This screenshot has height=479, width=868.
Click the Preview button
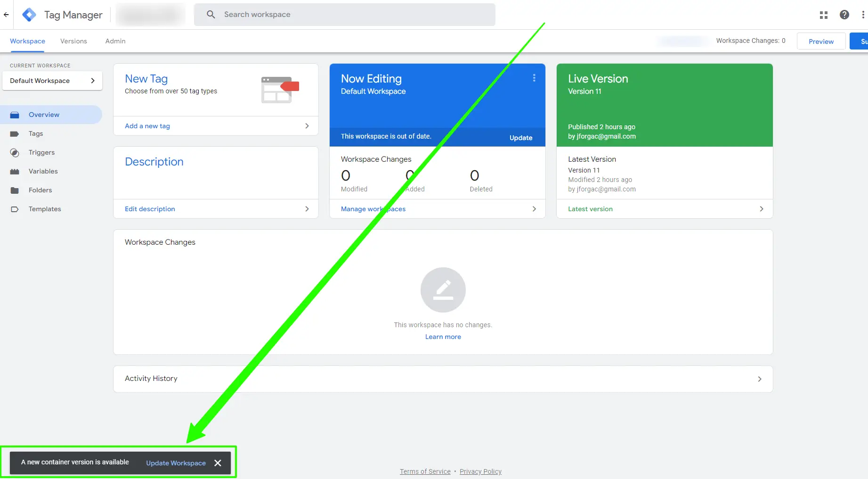click(x=821, y=41)
